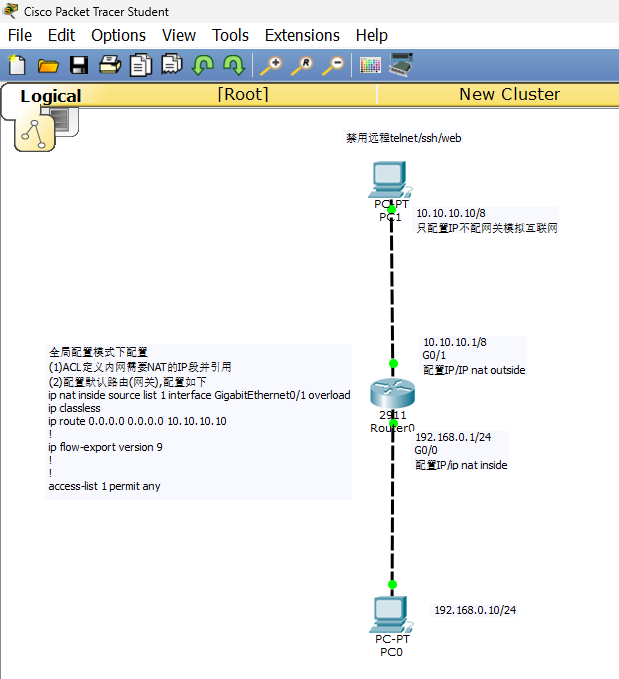Click the green link light at G0/1
619x679 pixels.
(393, 363)
